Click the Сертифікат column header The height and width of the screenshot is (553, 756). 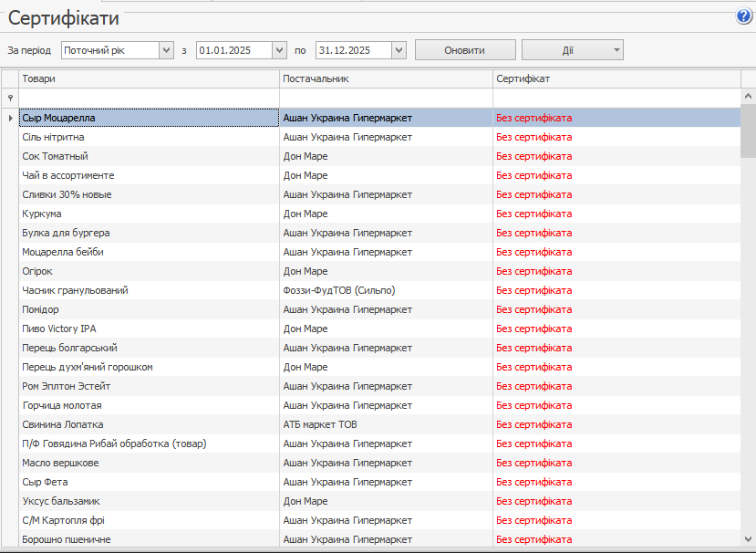pyautogui.click(x=616, y=78)
